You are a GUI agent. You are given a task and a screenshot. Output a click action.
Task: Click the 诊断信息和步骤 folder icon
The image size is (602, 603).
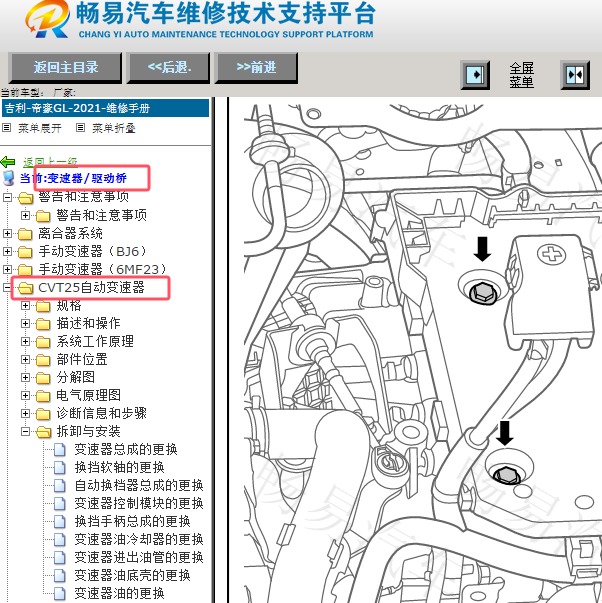coord(43,414)
